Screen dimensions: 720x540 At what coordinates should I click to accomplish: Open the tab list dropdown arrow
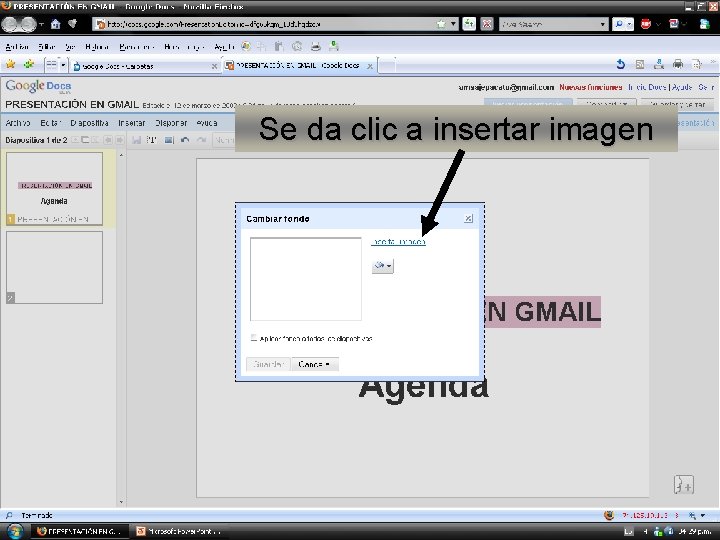63,65
